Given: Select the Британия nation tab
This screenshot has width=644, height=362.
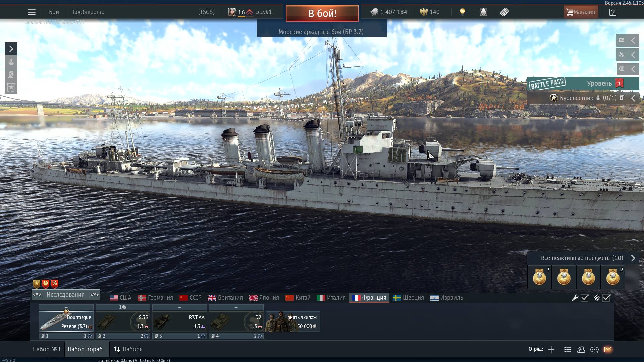Looking at the screenshot, I should (x=225, y=298).
